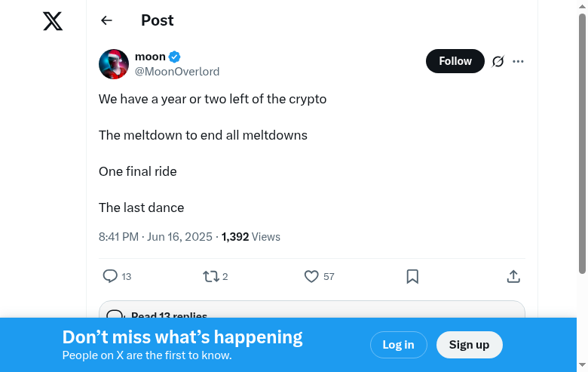Follow the moon account
The height and width of the screenshot is (372, 588).
click(x=455, y=61)
